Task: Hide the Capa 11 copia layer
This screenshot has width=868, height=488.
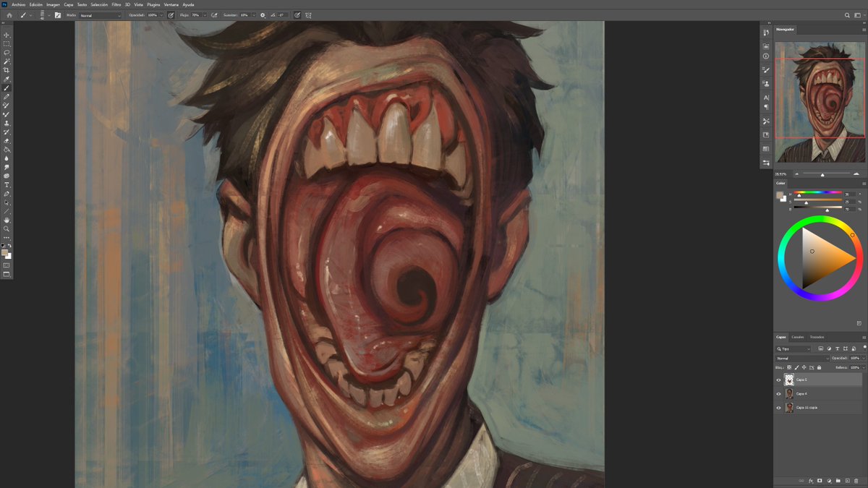Action: [778, 407]
